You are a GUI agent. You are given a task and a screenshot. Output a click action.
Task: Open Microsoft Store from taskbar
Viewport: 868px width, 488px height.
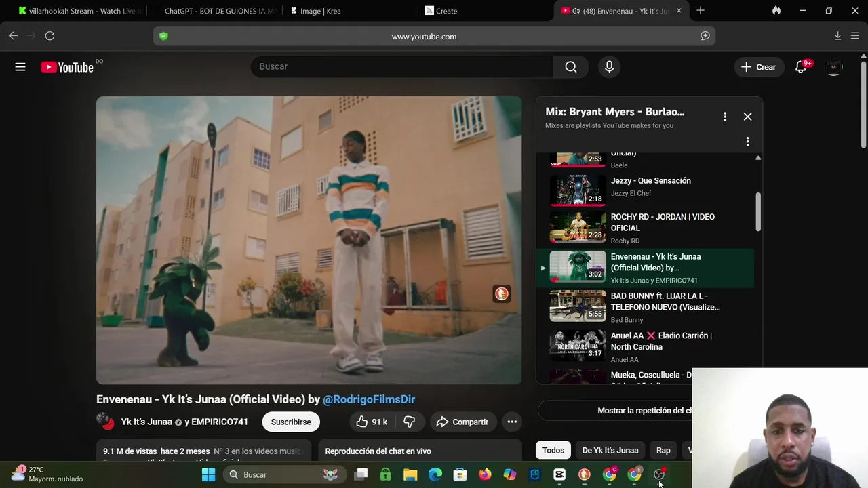[x=460, y=474]
